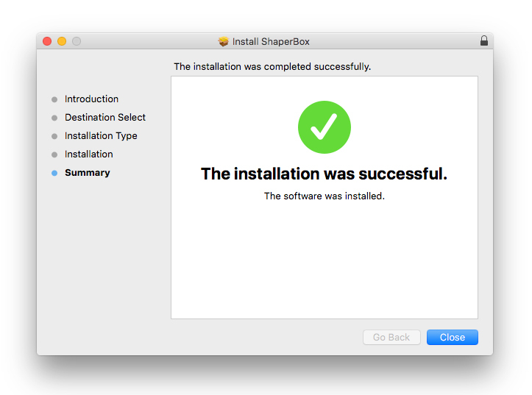Screen dimensions: 532x395
Task: Select the Installation step in the sidebar
Action: [89, 154]
